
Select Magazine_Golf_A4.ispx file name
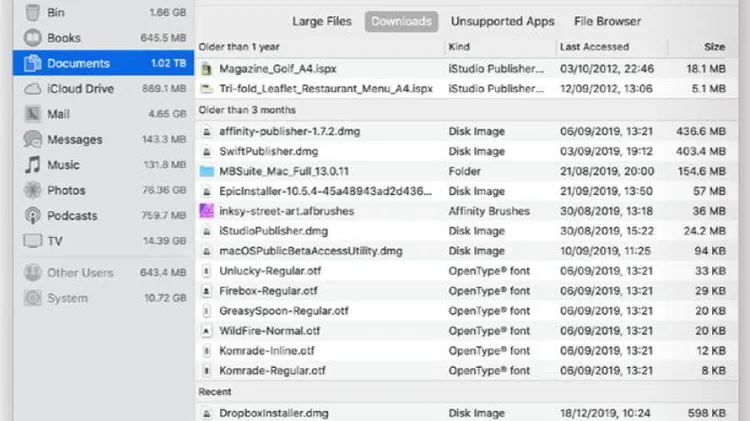[278, 69]
